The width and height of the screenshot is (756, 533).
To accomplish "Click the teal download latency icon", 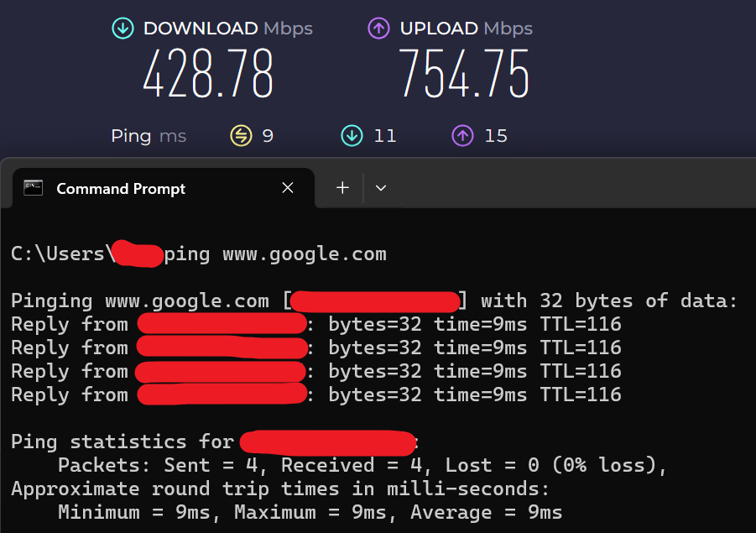I will click(x=352, y=135).
